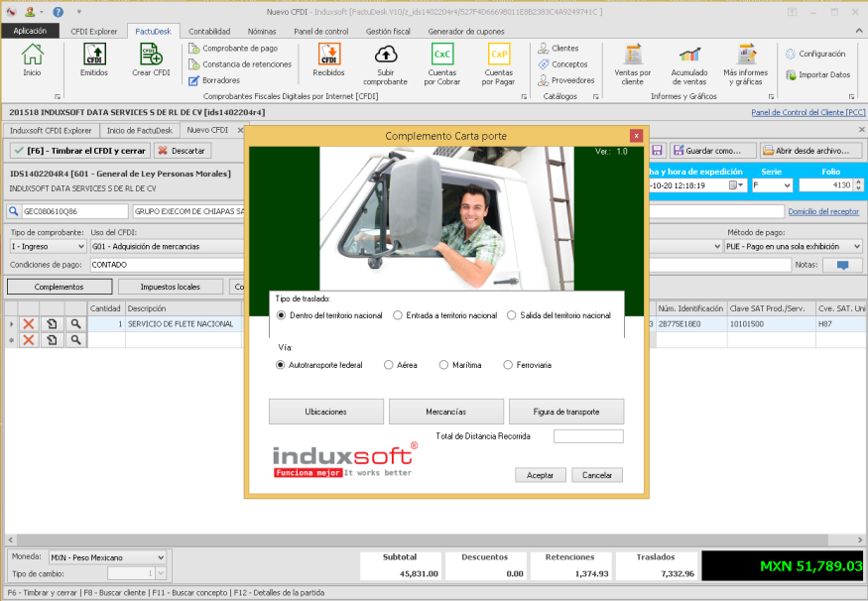Open the Inicio home icon in ribbon
The image size is (868, 601).
point(32,60)
